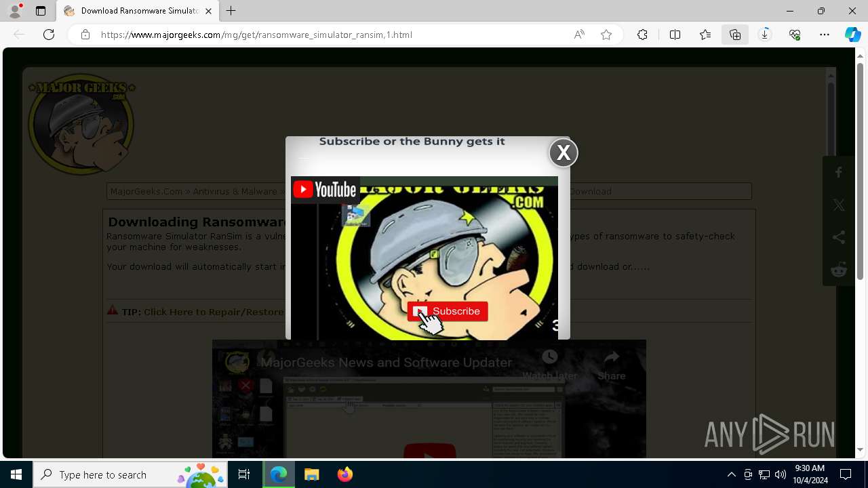Open the generic share sidebar icon
Image resolution: width=868 pixels, height=488 pixels.
pyautogui.click(x=839, y=237)
